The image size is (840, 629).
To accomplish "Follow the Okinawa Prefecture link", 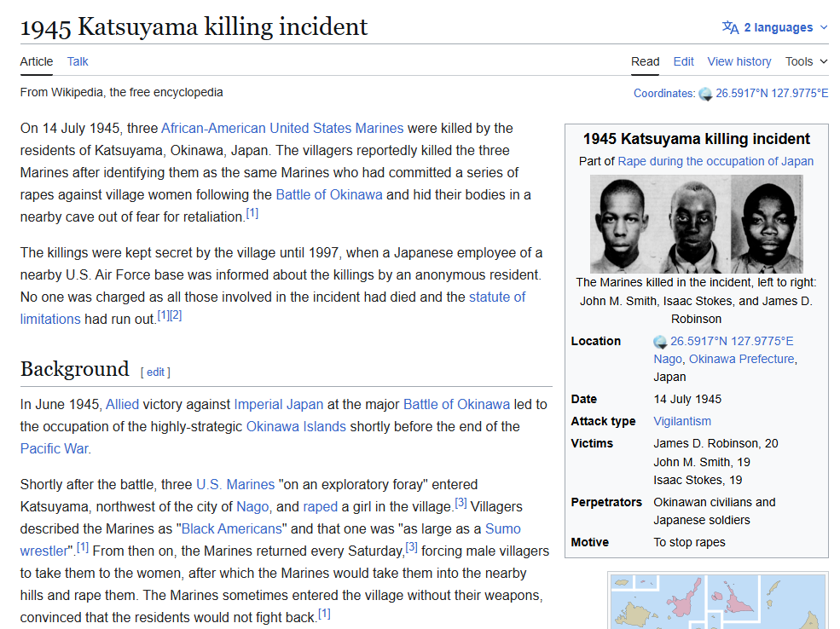I will (741, 359).
